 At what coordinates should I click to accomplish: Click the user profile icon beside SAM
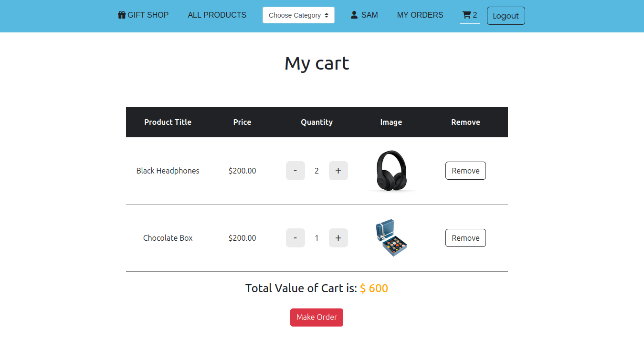pos(354,15)
